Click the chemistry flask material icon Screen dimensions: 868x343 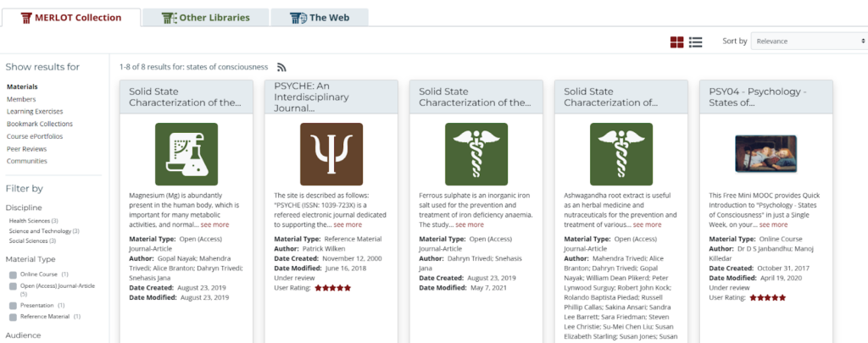(x=186, y=154)
